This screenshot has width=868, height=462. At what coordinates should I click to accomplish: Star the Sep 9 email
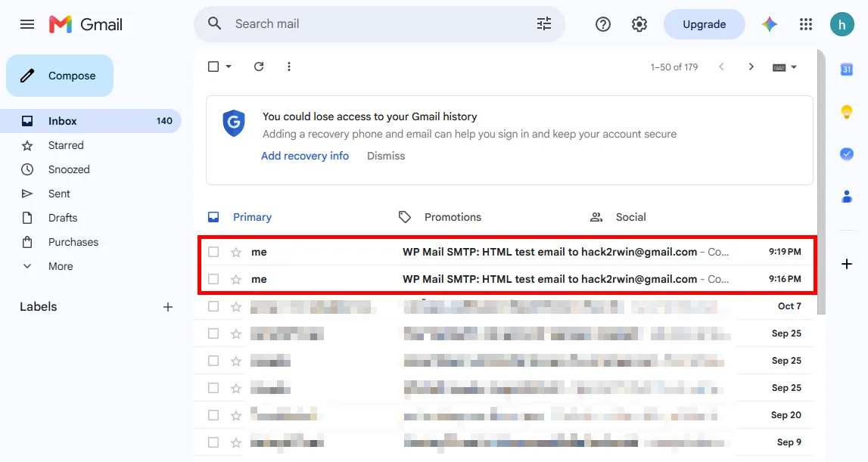[236, 442]
